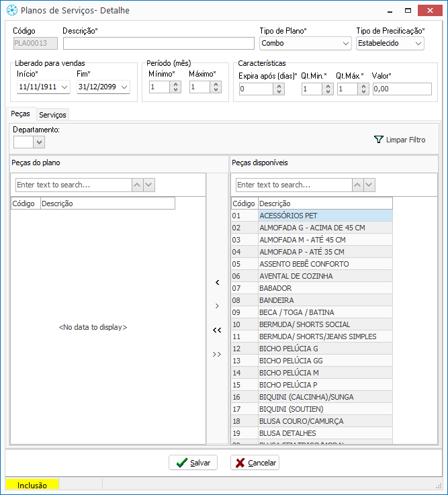Switch to the Serviços tab
This screenshot has height=495, width=448.
pyautogui.click(x=52, y=115)
